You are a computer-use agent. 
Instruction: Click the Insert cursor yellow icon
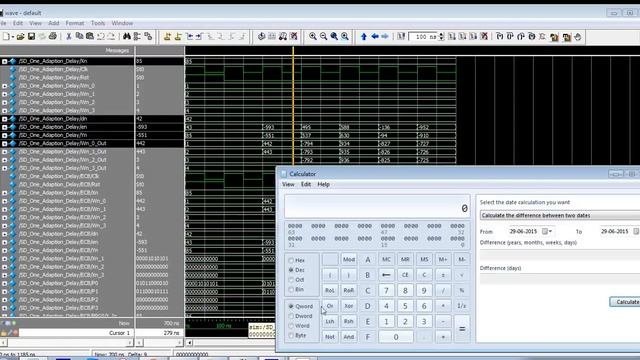[x=167, y=37]
